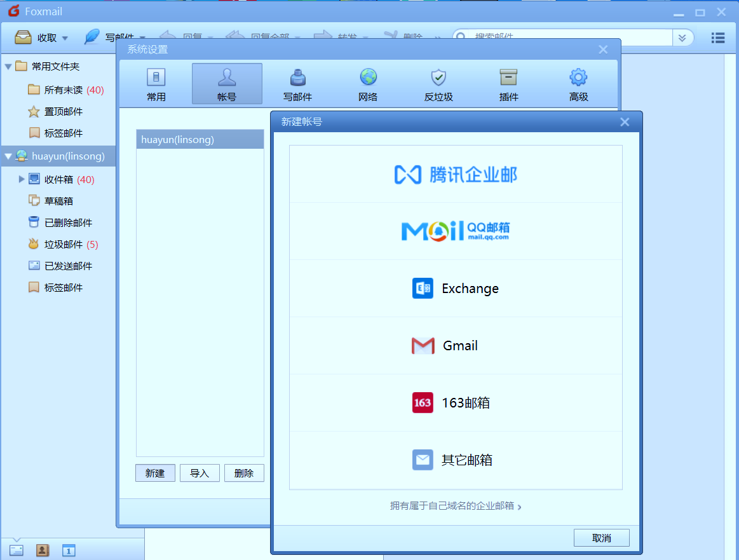Choose the 163邮箱 account option
739x560 pixels.
[x=455, y=402]
